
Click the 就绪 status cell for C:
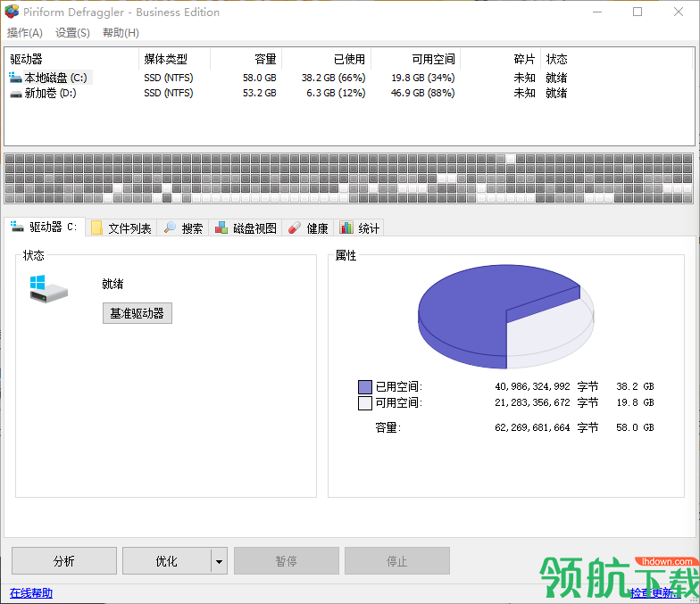point(556,78)
